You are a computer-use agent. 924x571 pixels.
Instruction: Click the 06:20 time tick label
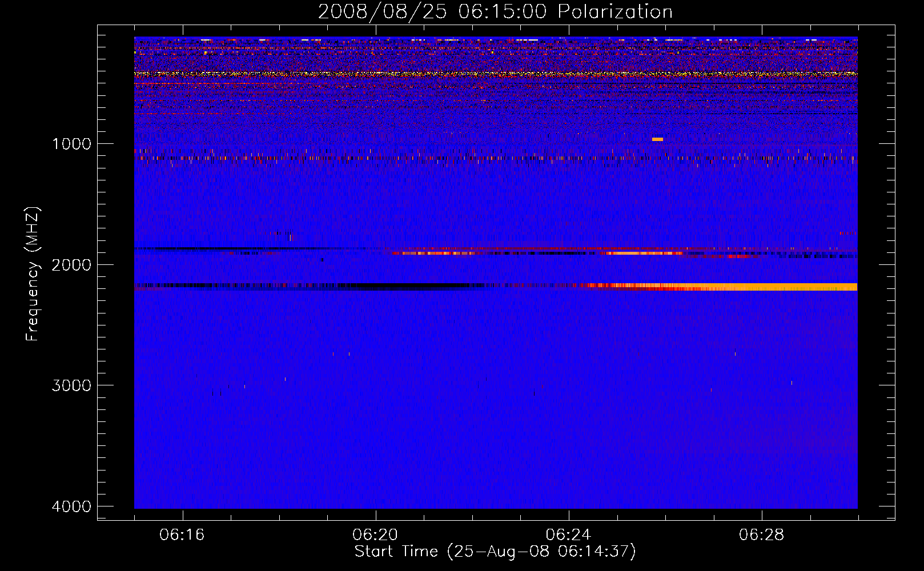coord(375,535)
